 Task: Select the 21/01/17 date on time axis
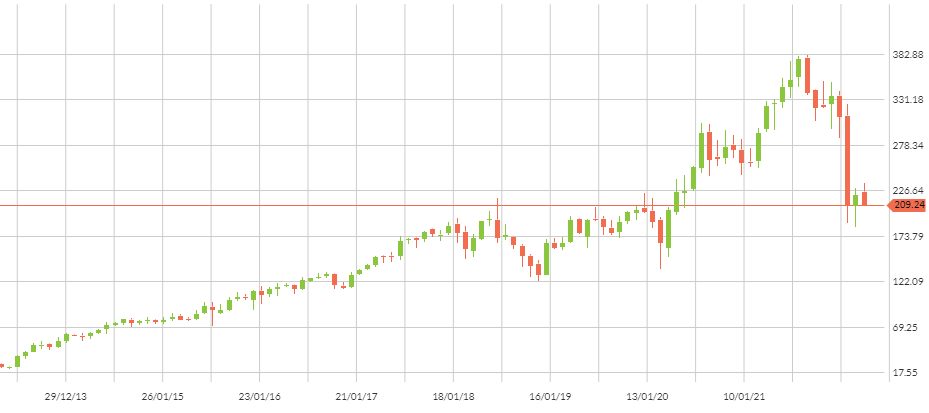(x=356, y=397)
